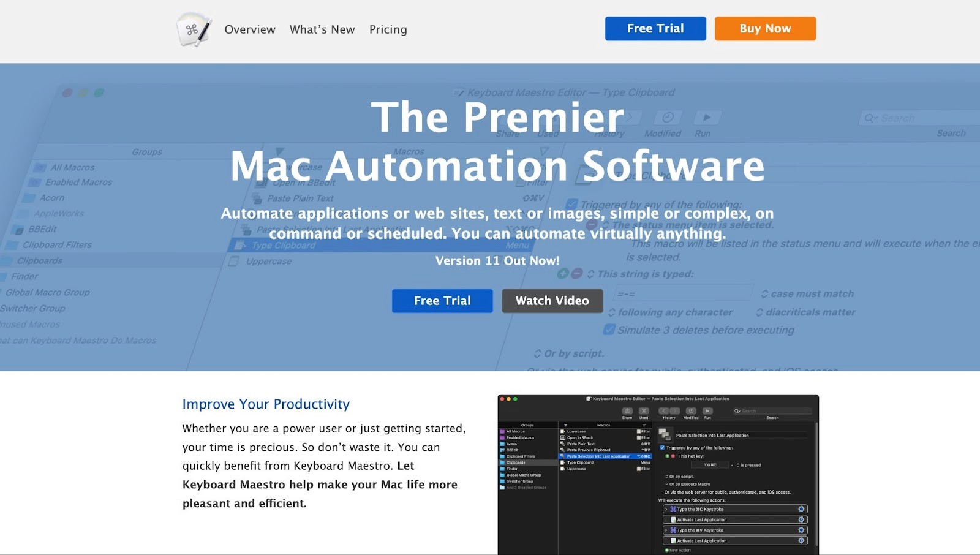Click the "Automate applications or web sites" subtitle
980x555 pixels.
[x=497, y=223]
